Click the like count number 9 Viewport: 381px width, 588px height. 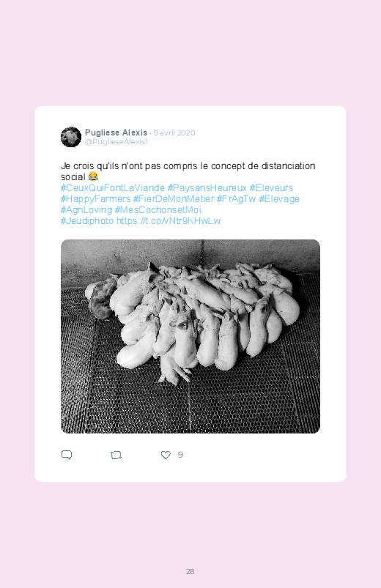click(180, 455)
